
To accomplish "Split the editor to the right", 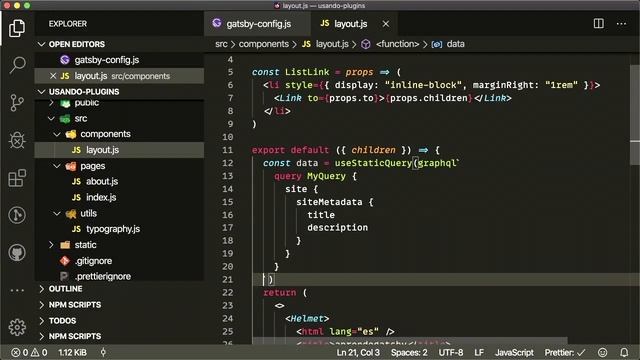I will (598, 24).
